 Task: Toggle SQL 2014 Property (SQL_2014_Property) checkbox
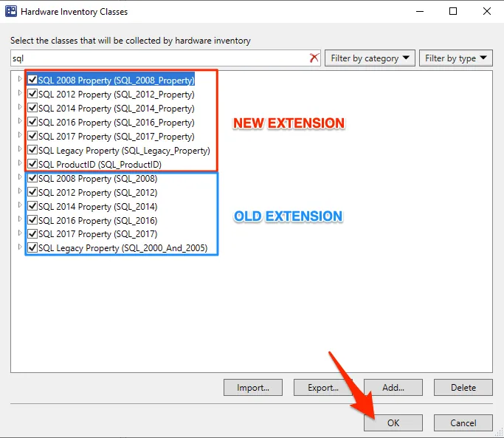pos(32,108)
